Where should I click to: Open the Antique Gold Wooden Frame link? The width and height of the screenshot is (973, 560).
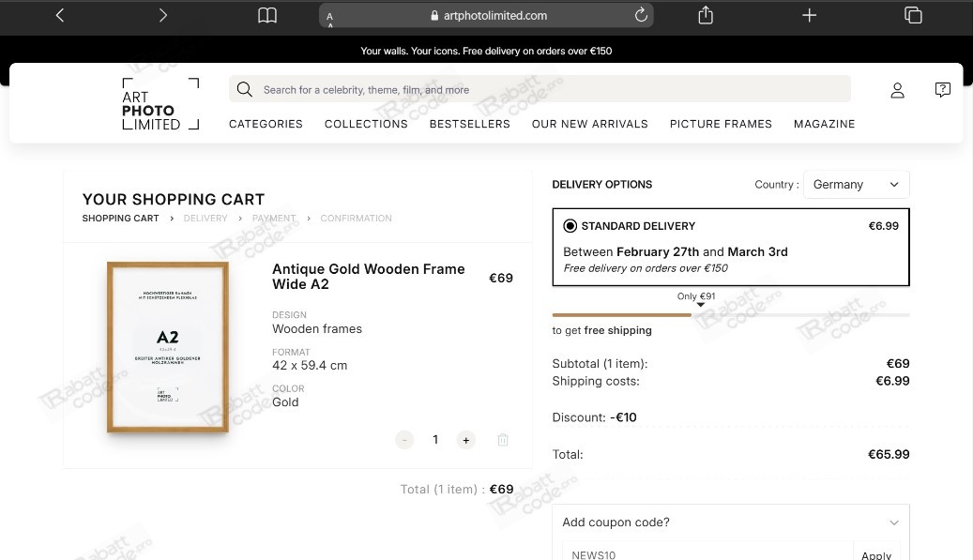(x=368, y=276)
